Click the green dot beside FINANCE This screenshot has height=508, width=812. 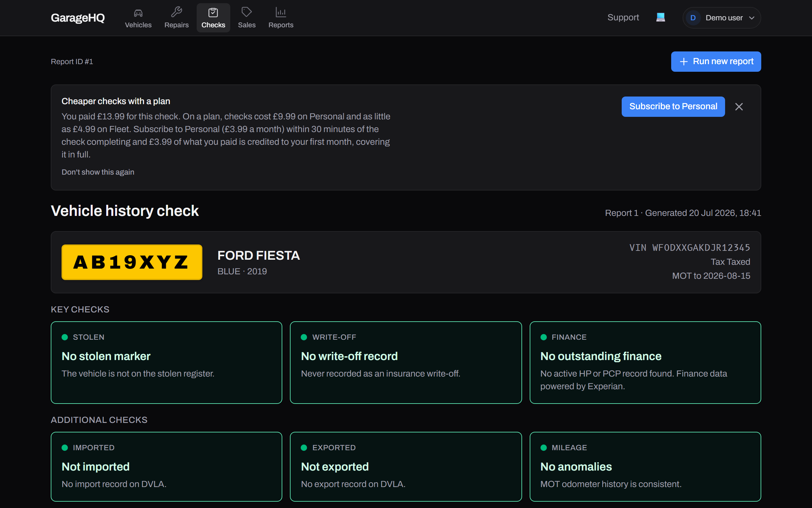(544, 337)
